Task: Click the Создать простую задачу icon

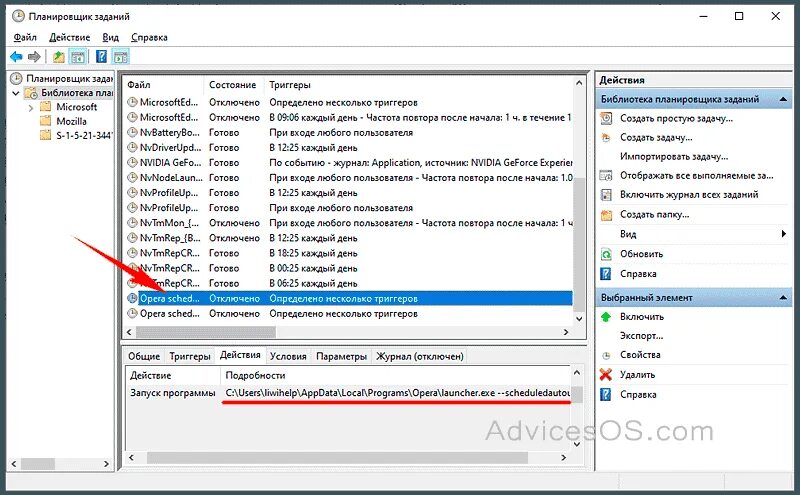Action: (x=606, y=118)
